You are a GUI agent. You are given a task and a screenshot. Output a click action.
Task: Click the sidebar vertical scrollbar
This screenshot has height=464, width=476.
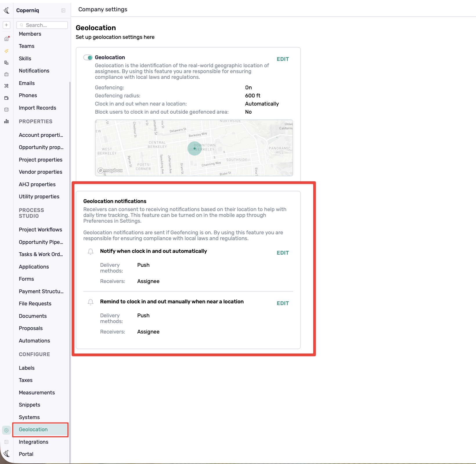[x=70, y=272]
